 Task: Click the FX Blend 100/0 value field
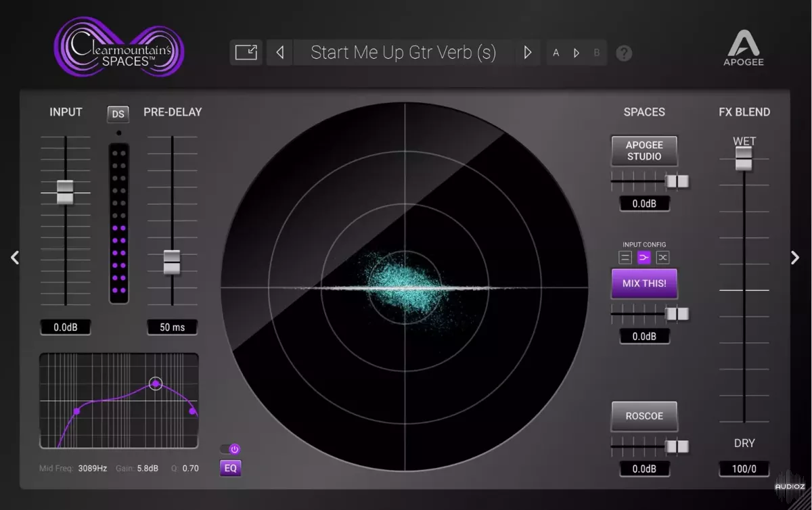[x=744, y=469]
